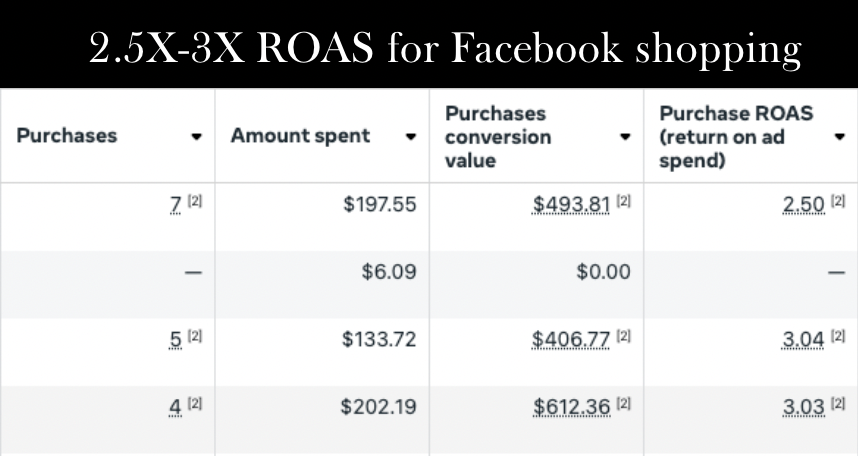
Task: Expand the Purchase ROAS column dropdown arrow
Action: click(840, 137)
